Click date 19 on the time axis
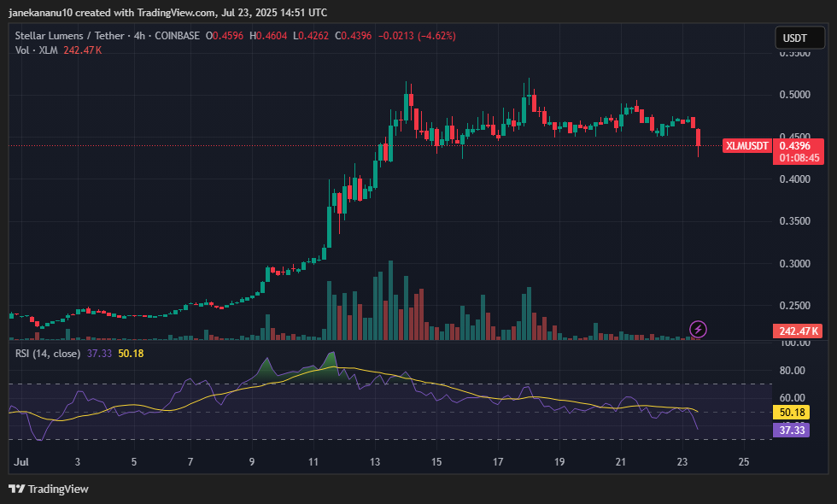The image size is (837, 504). 559,462
